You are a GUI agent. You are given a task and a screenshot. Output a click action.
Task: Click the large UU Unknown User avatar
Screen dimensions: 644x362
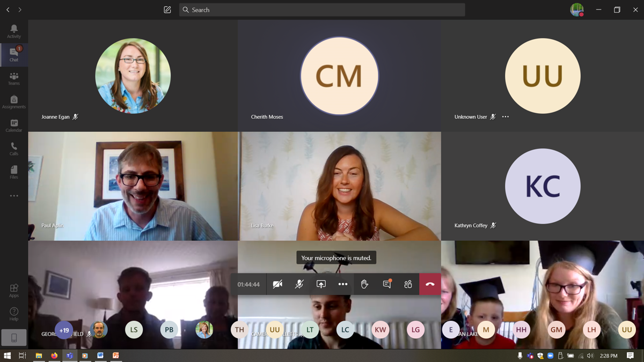coord(543,76)
